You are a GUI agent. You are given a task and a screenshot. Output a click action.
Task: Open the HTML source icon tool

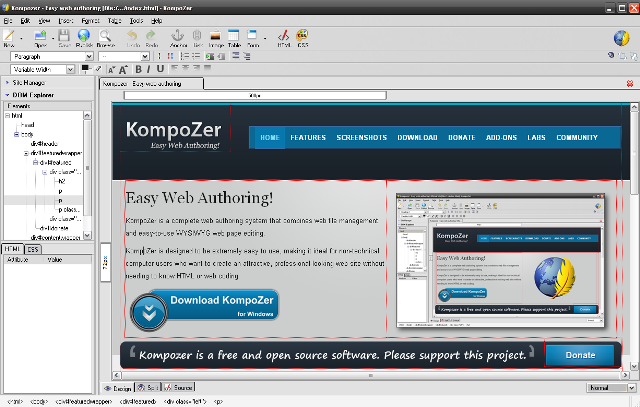pyautogui.click(x=284, y=38)
